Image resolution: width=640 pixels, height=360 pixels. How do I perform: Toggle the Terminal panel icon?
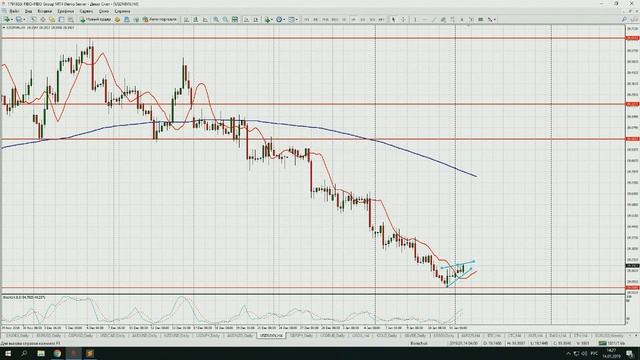[x=61, y=20]
